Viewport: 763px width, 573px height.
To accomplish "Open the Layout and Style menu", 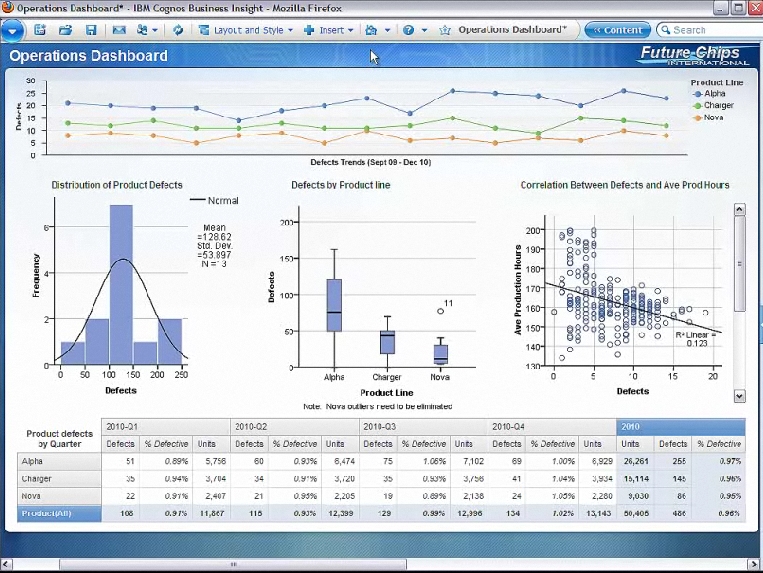I will 246,30.
